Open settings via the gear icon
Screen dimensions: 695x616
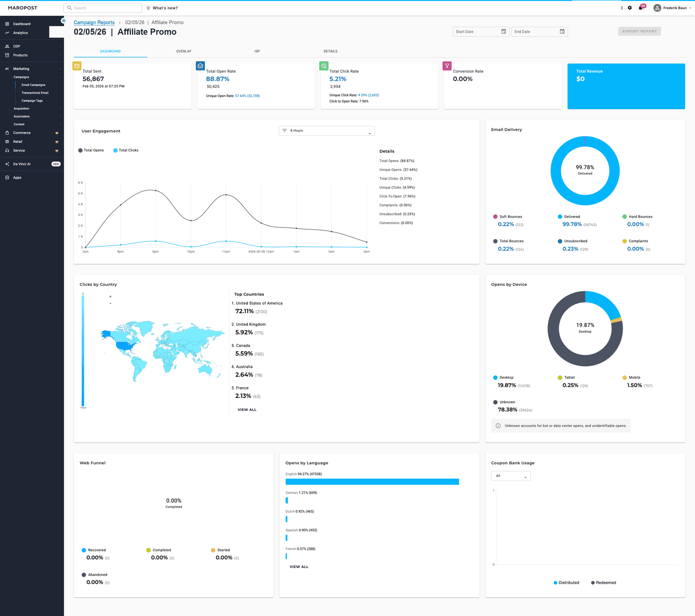(x=630, y=8)
